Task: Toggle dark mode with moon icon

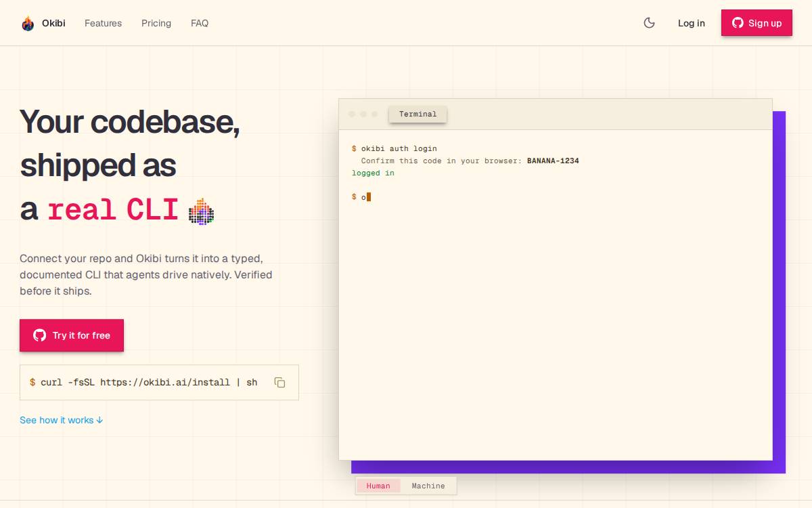Action: pyautogui.click(x=649, y=23)
